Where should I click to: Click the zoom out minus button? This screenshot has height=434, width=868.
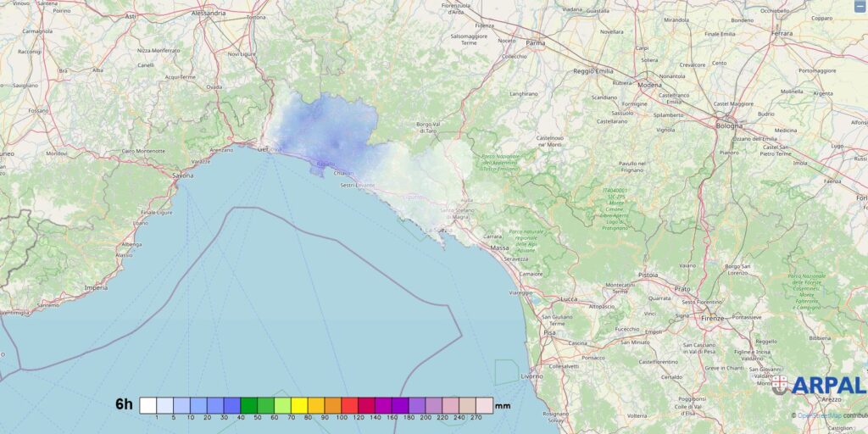(860, 7)
